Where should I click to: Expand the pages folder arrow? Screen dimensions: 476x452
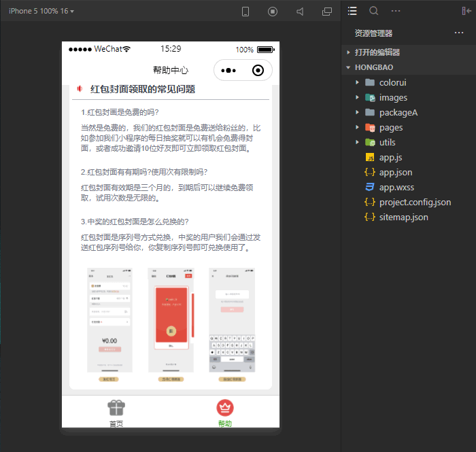pyautogui.click(x=357, y=127)
